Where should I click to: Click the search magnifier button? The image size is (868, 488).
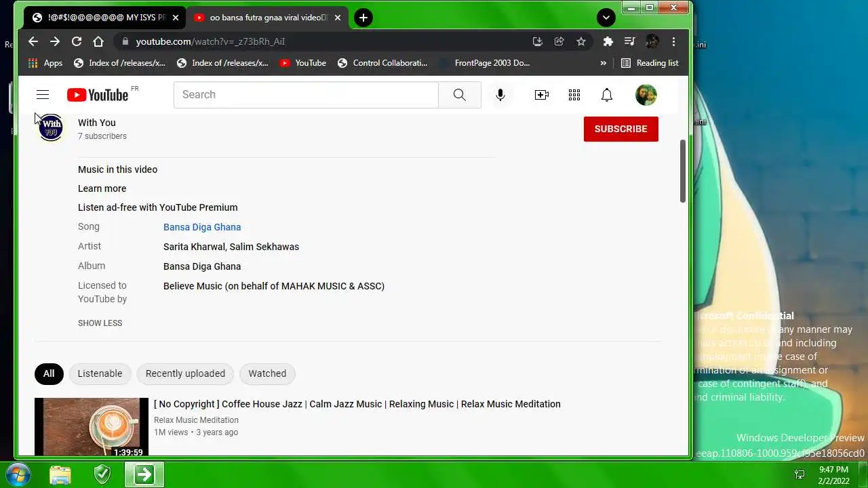coord(460,95)
